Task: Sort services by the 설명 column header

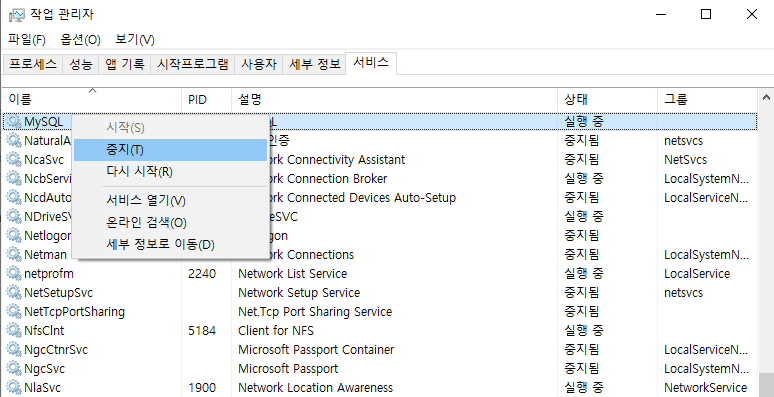Action: [394, 99]
